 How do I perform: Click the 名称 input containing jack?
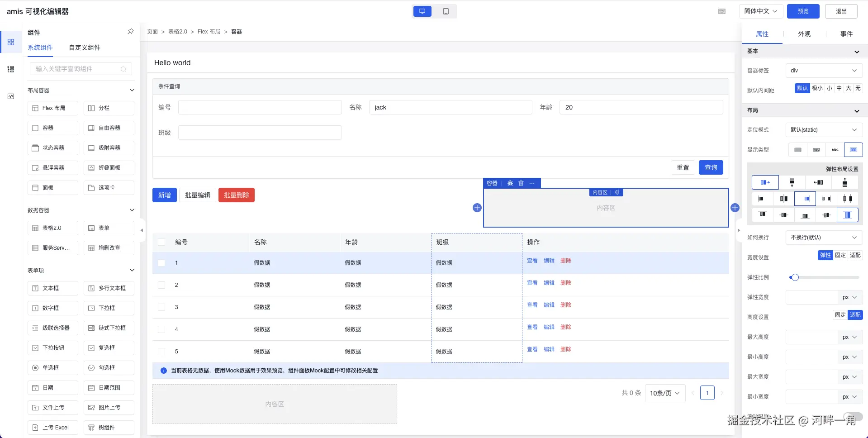coord(451,107)
